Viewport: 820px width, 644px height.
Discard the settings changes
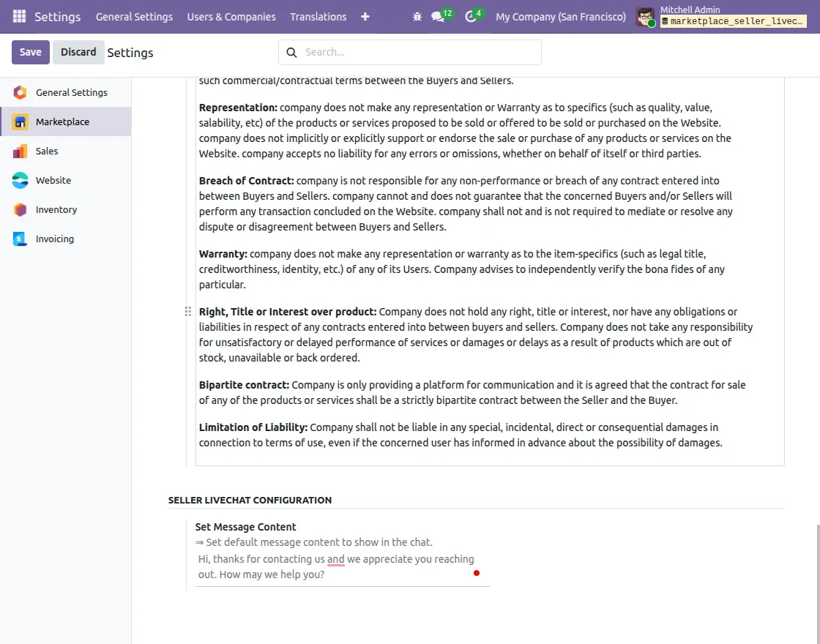(78, 52)
